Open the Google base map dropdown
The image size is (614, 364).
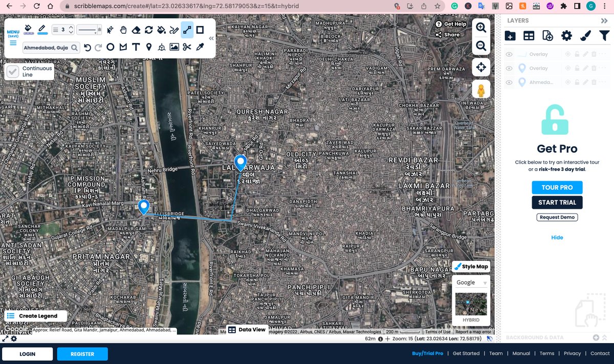[471, 282]
